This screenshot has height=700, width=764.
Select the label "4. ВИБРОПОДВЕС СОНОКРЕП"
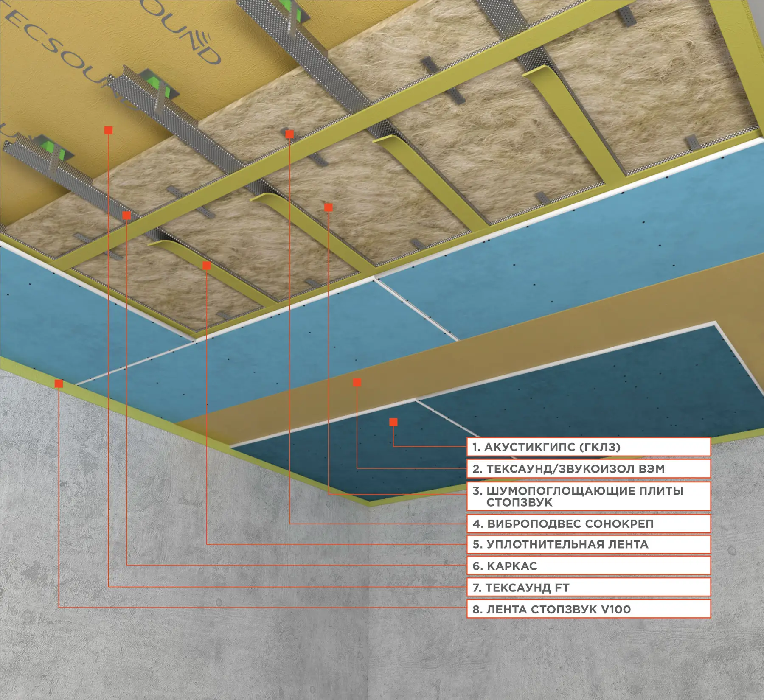coord(589,524)
